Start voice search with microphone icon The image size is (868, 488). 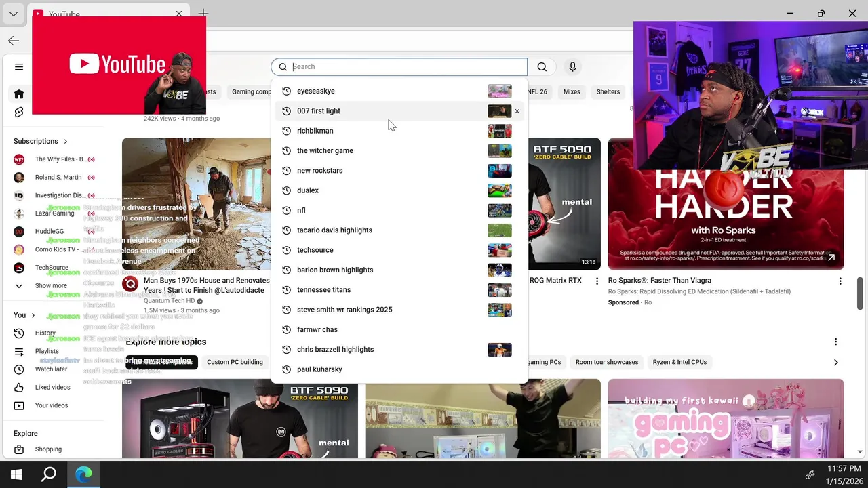point(572,66)
